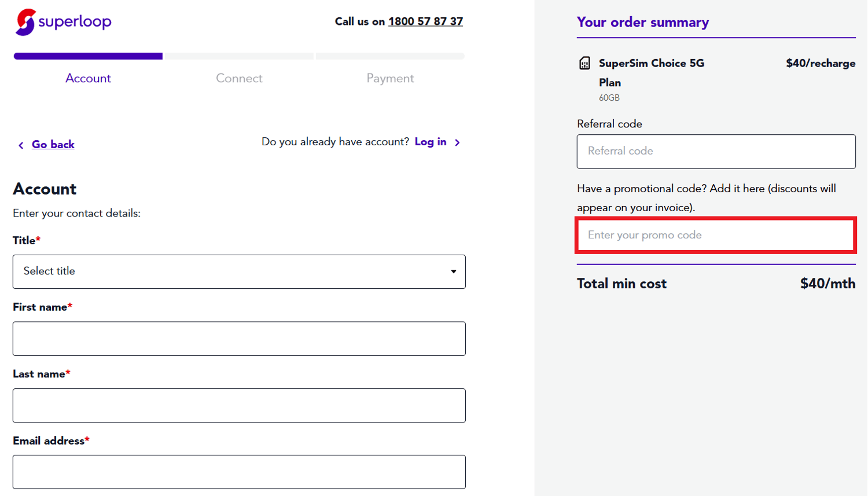Click into the Referral code field
This screenshot has width=868, height=496.
coord(716,152)
